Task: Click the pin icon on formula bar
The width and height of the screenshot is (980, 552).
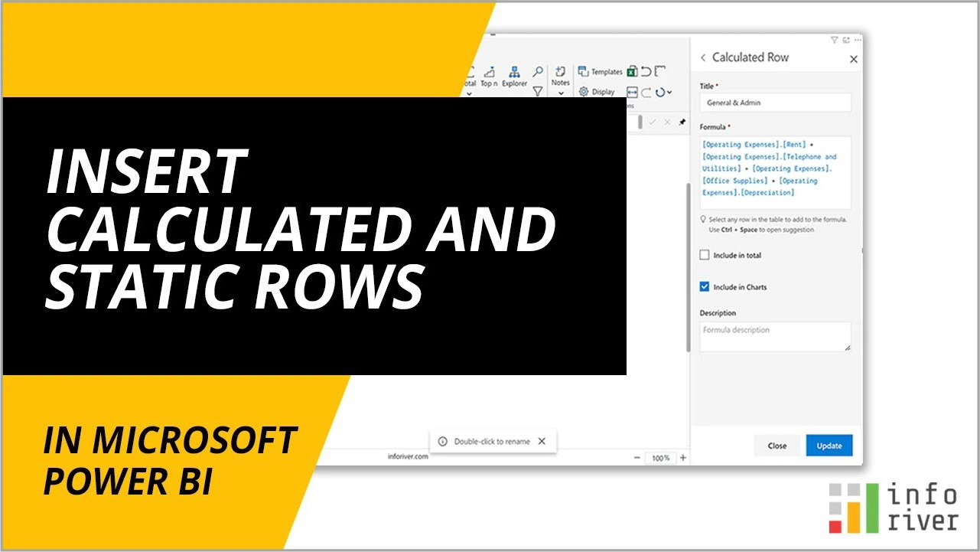Action: 682,122
